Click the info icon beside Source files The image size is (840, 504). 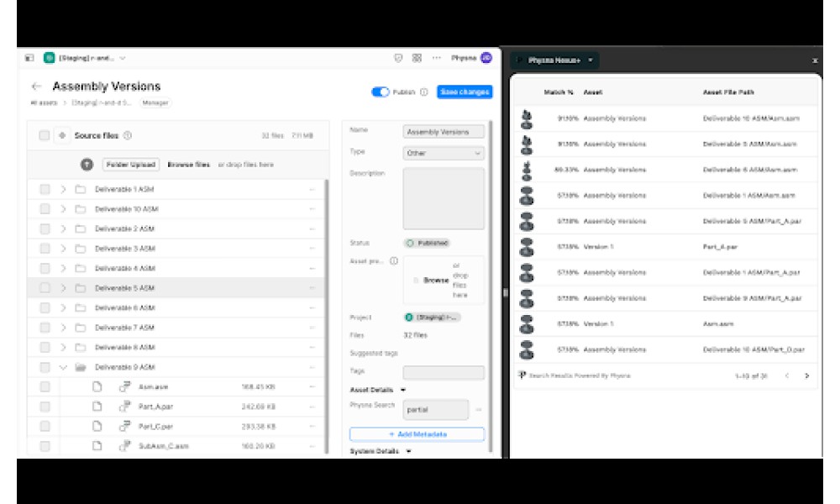(128, 135)
